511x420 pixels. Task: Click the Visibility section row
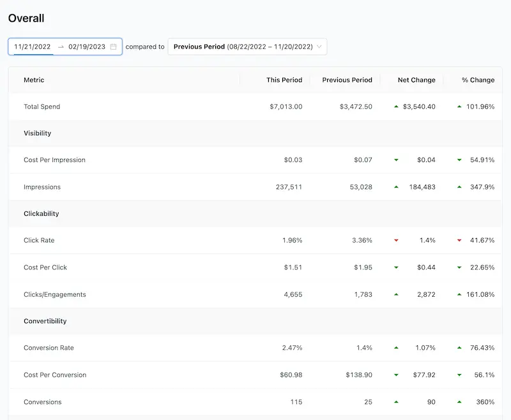click(x=255, y=133)
